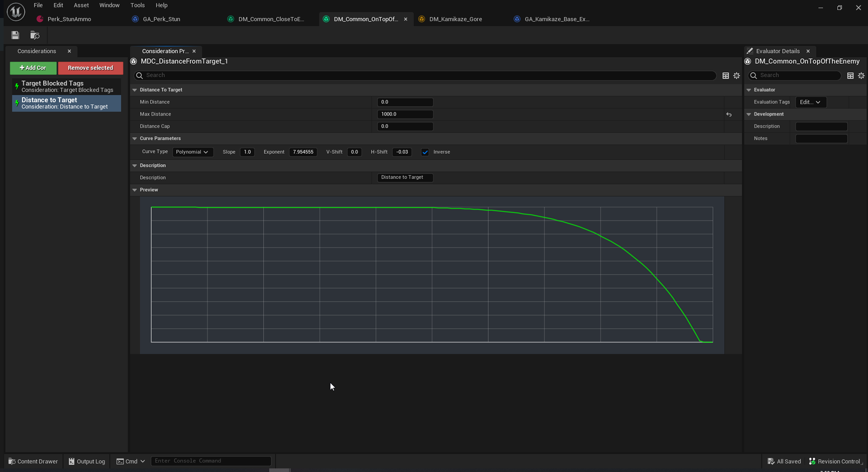
Task: Browse to asset in Content Browser icon
Action: pos(35,35)
